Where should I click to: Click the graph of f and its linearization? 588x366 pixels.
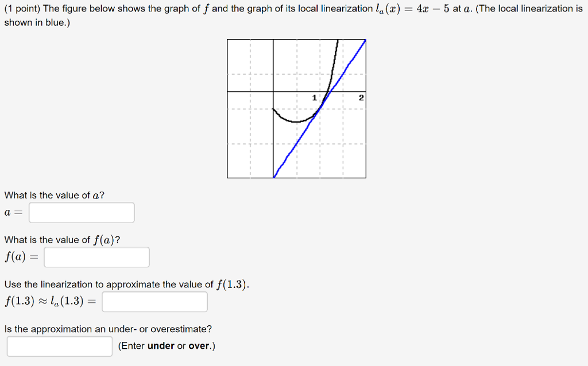point(296,108)
